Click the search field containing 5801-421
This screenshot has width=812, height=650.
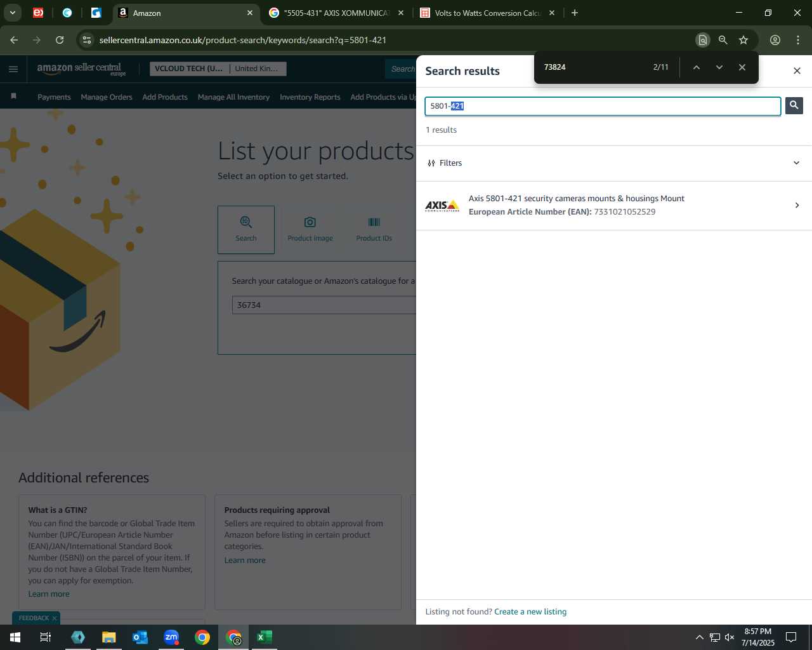(x=603, y=106)
